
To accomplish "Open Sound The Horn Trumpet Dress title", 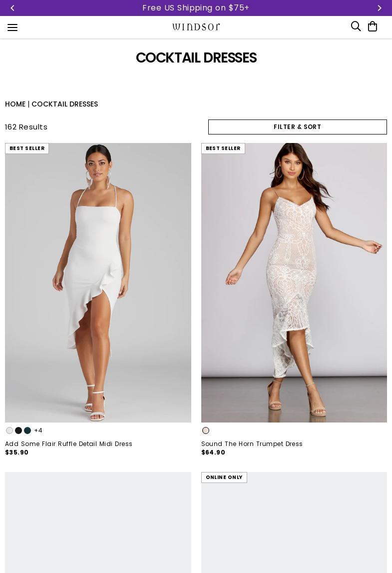I will coord(252,443).
